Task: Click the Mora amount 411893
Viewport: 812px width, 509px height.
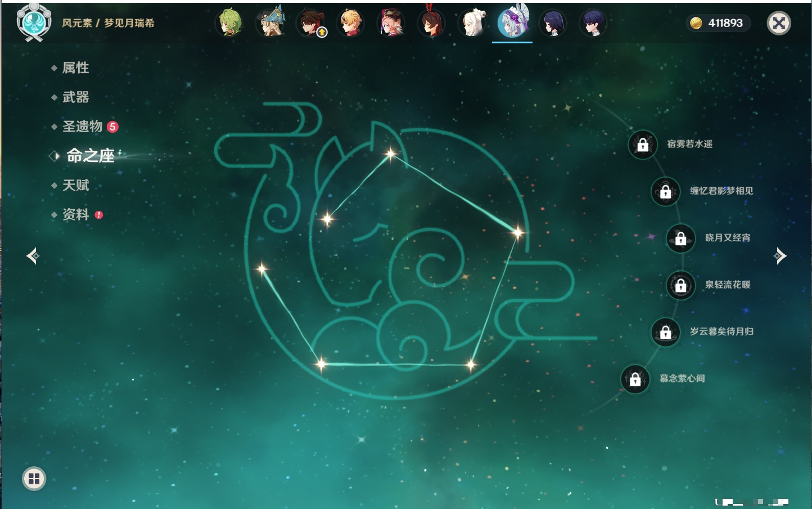Action: click(725, 23)
